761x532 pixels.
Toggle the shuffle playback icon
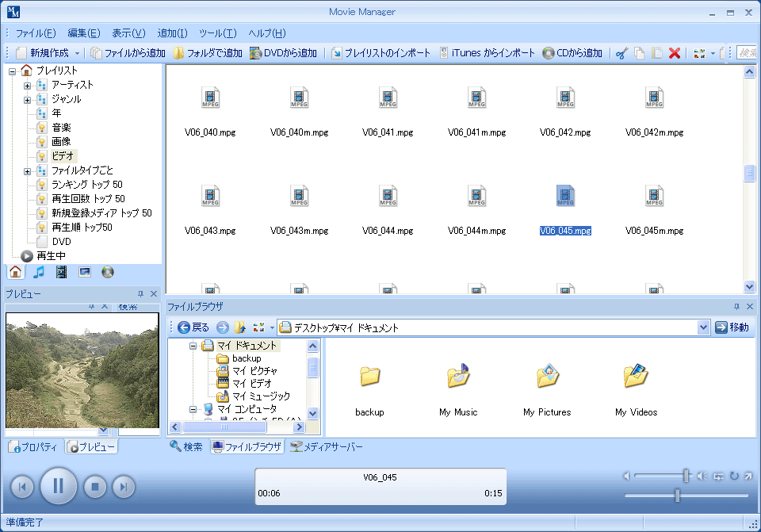click(x=718, y=477)
